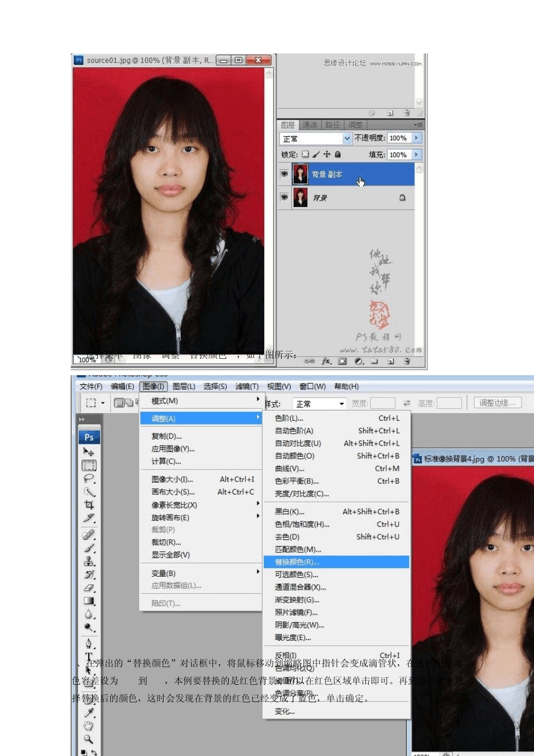This screenshot has height=756, width=534.
Task: Select the Slice tool
Action: click(x=89, y=518)
